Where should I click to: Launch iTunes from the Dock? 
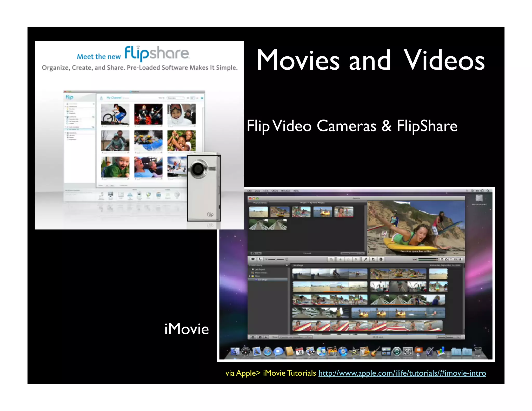pyautogui.click(x=322, y=352)
